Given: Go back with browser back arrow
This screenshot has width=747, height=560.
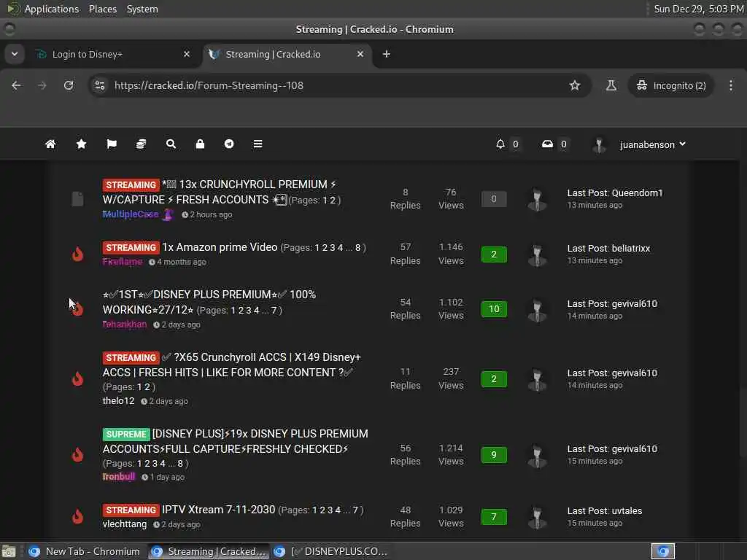Looking at the screenshot, I should [16, 85].
